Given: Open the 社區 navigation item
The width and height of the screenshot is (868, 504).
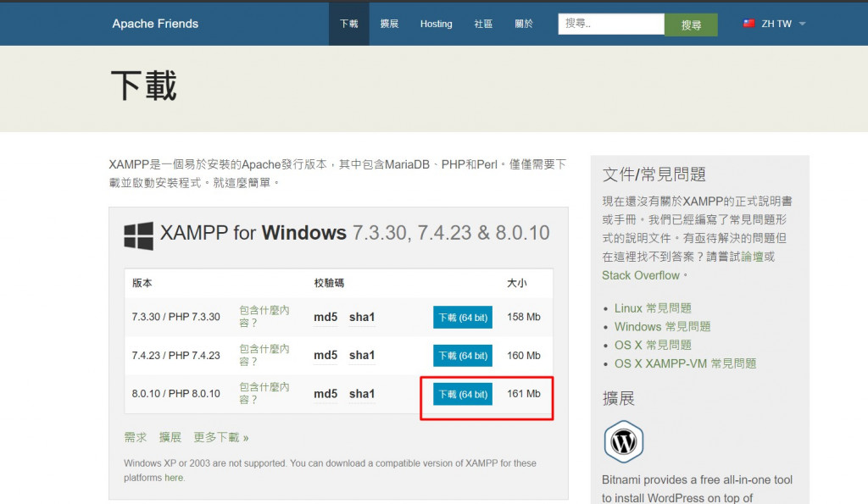Looking at the screenshot, I should tap(483, 24).
